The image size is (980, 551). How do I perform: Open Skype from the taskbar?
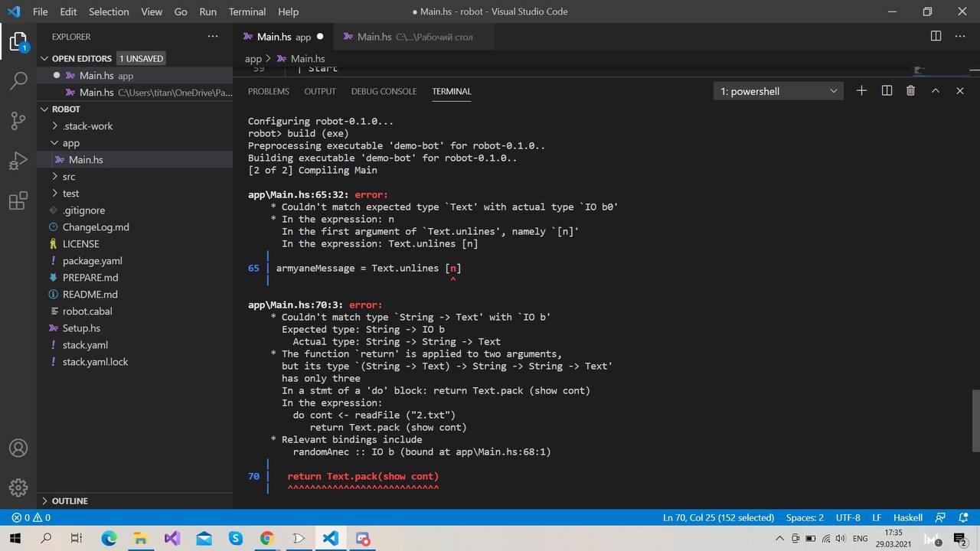[235, 539]
